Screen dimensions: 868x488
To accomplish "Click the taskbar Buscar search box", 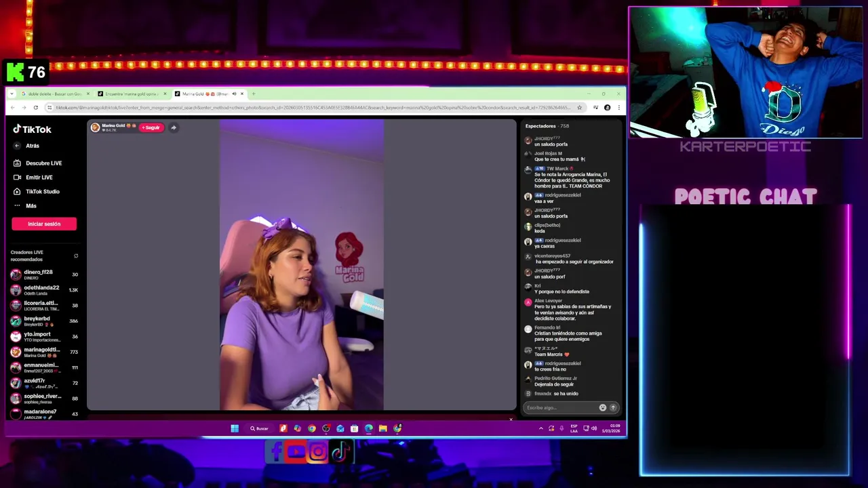I will (259, 428).
